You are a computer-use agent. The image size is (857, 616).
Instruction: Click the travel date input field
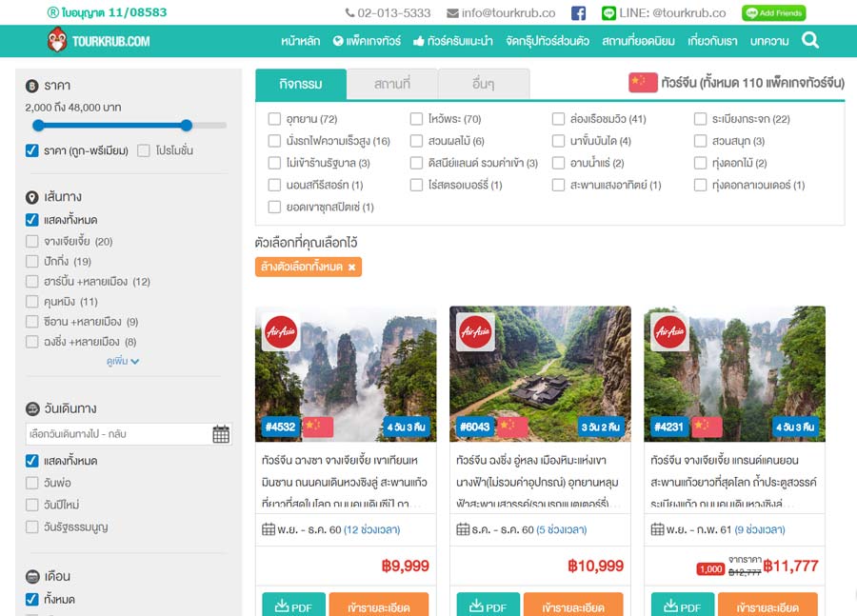pyautogui.click(x=116, y=434)
